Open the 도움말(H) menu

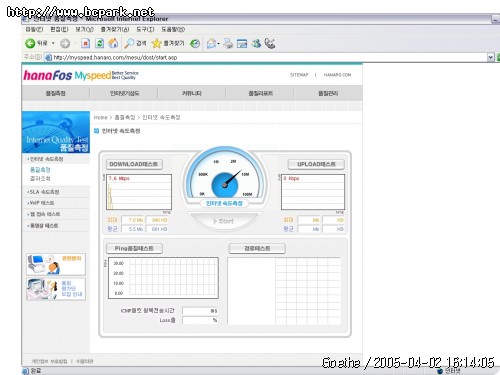pos(173,29)
